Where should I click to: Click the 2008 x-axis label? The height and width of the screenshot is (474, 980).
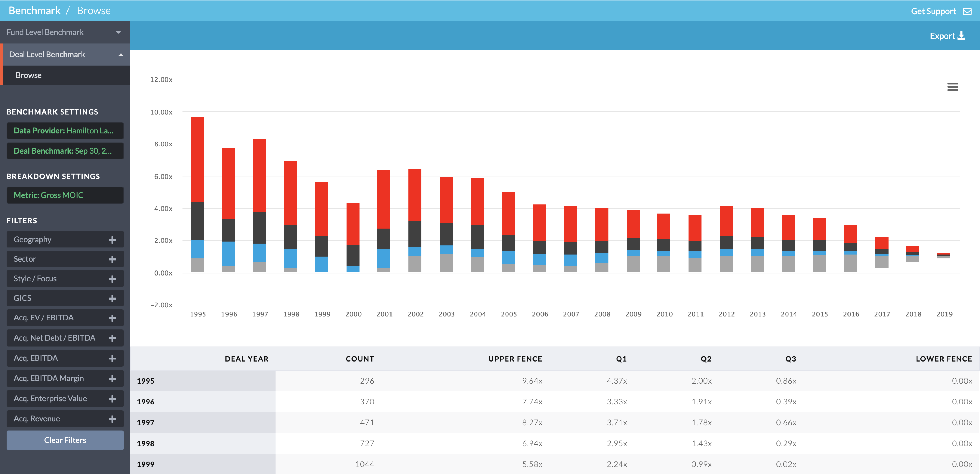pyautogui.click(x=602, y=314)
